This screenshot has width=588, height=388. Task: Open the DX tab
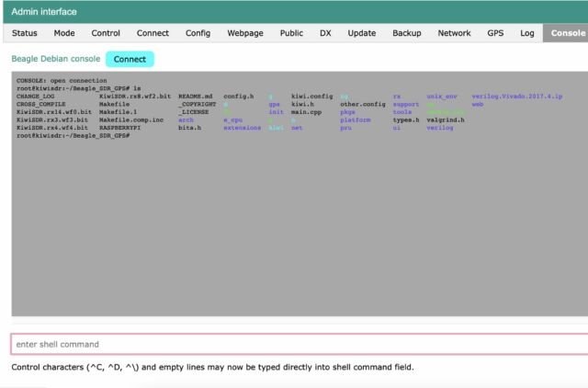(x=325, y=33)
